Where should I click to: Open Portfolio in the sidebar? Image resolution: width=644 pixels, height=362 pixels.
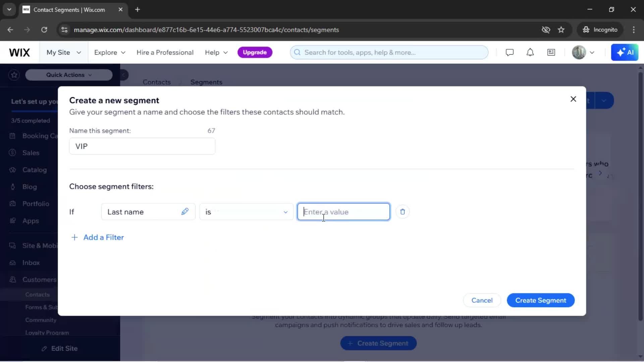[36, 204]
